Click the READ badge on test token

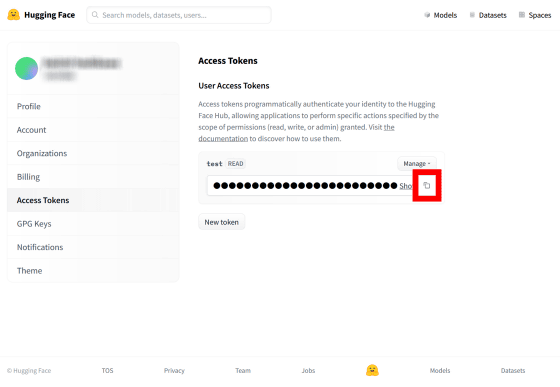pos(236,164)
